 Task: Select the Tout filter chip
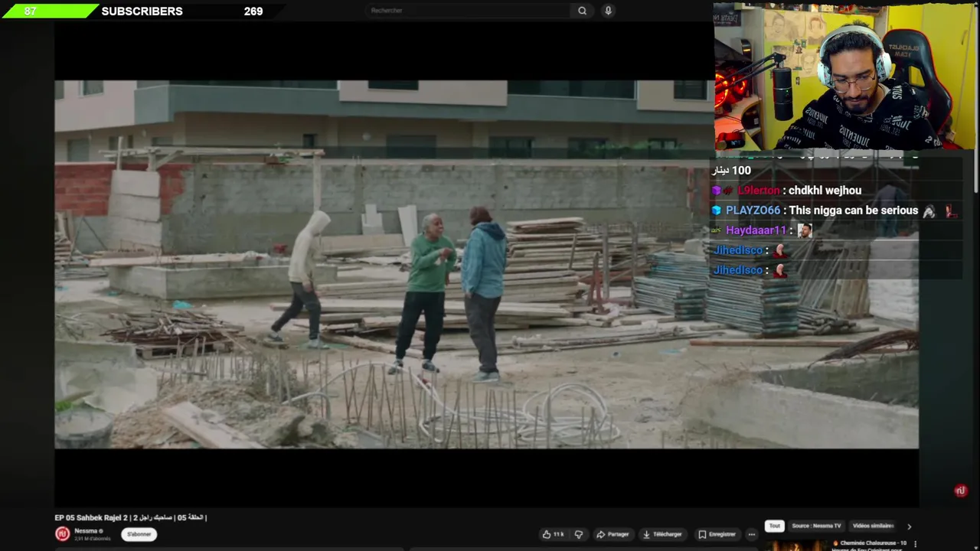[775, 526]
